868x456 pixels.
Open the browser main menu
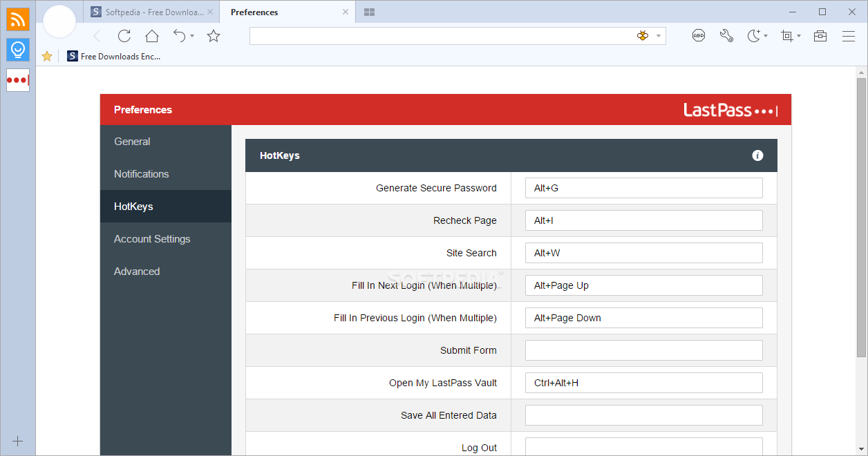click(849, 36)
